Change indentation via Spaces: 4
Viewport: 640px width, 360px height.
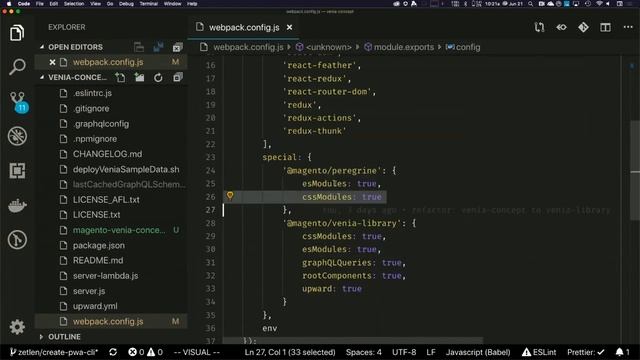[364, 352]
